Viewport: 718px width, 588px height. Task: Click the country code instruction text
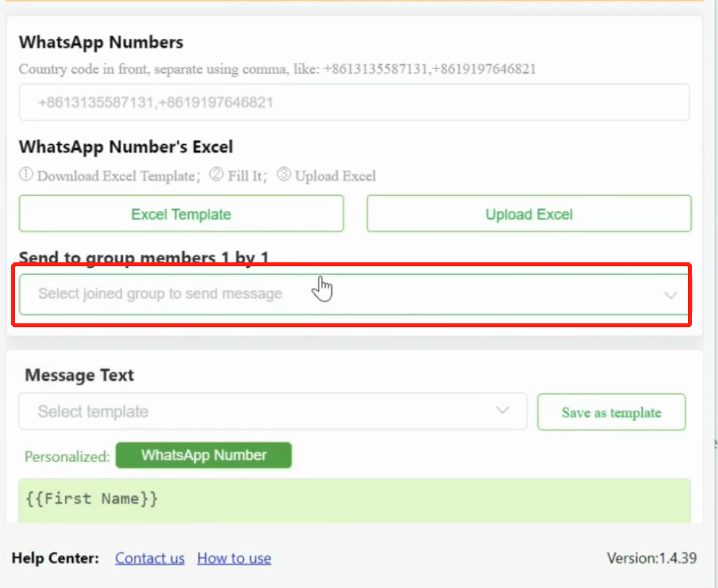pos(277,69)
